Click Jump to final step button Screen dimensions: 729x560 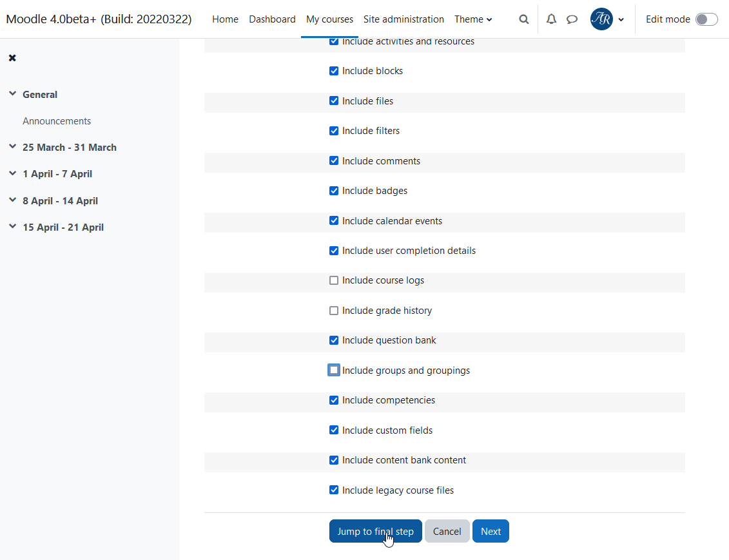[x=375, y=531]
